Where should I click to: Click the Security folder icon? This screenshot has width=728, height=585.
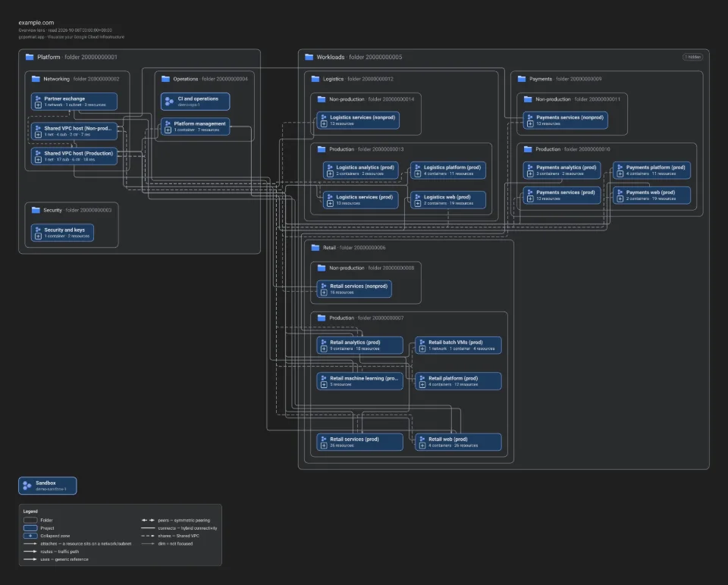[36, 210]
